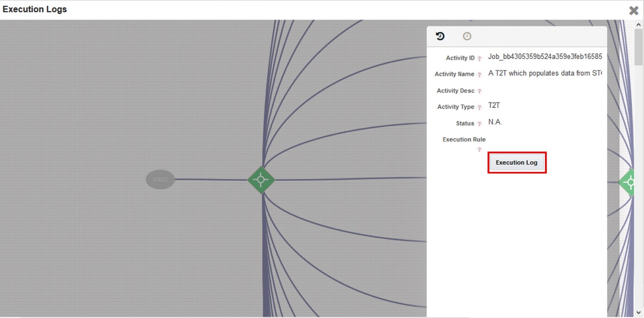Click the Execution Logs title text
The image size is (644, 318).
point(35,9)
